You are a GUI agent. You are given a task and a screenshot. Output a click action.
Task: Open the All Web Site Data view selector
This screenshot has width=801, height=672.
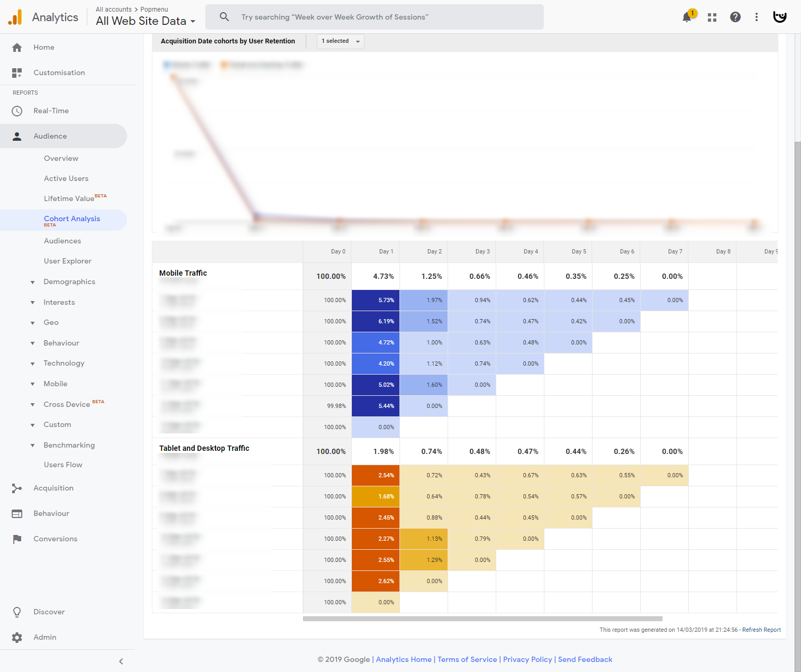(x=145, y=21)
